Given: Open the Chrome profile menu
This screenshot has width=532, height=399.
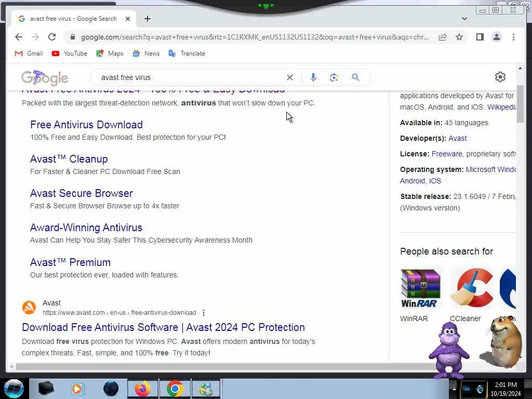Looking at the screenshot, I should click(x=497, y=37).
